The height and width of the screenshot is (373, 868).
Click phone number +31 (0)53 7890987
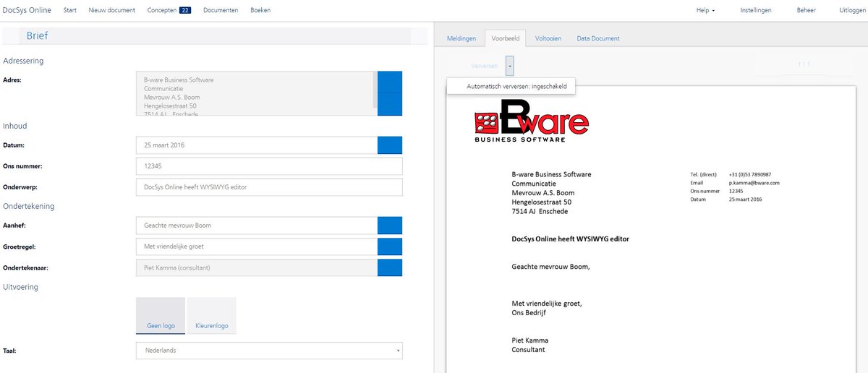point(749,175)
